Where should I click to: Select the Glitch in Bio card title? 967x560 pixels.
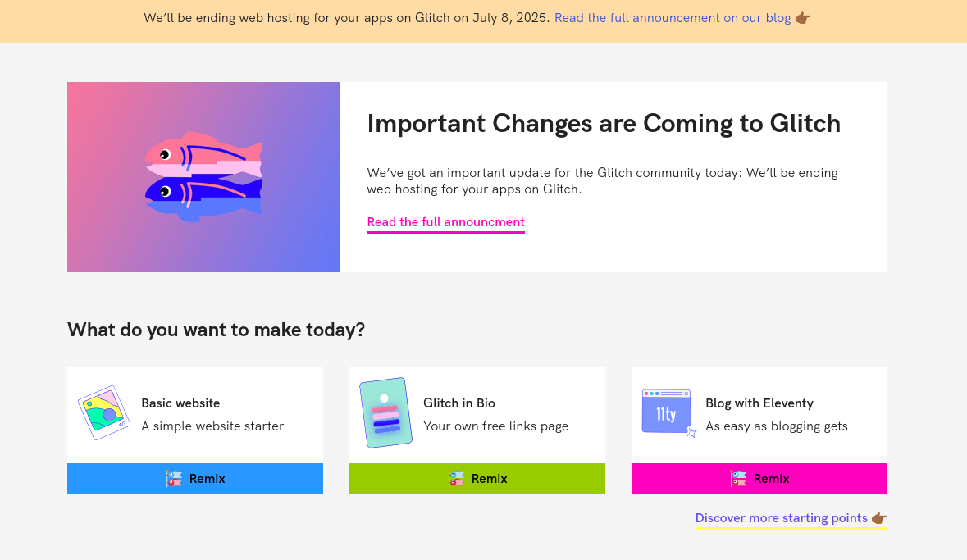(x=459, y=403)
